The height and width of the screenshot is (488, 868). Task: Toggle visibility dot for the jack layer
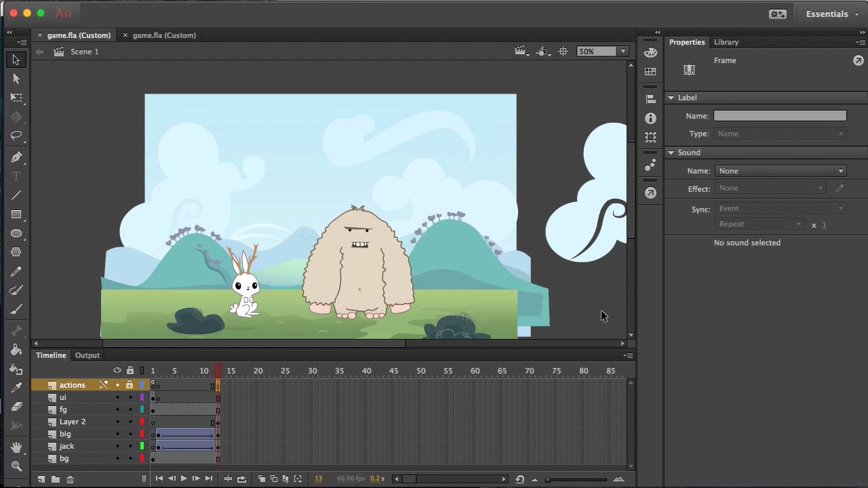[117, 447]
